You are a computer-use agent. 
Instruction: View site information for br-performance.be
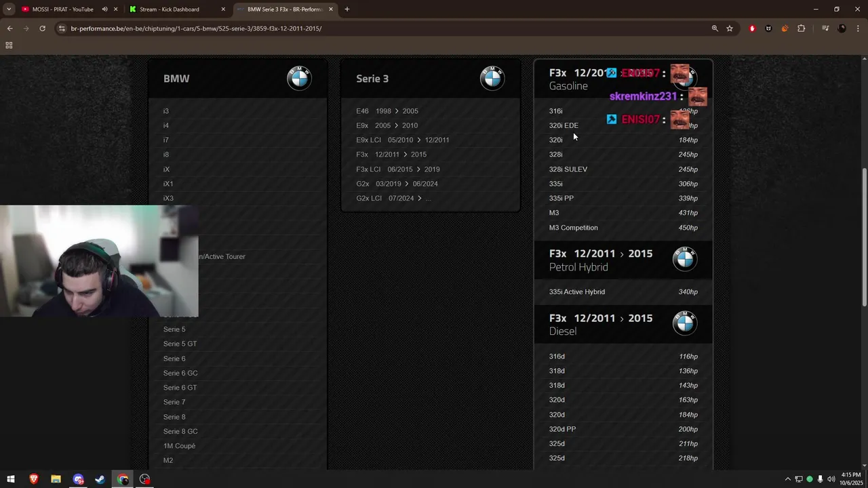pos(62,28)
